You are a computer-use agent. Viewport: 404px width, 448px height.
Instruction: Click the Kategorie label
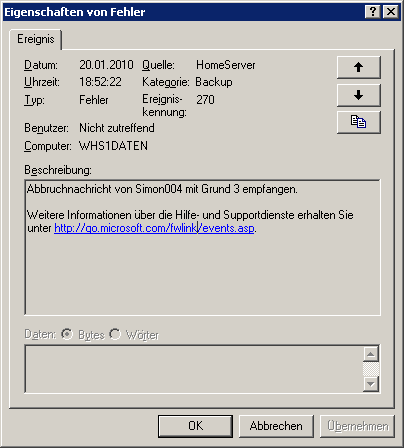[x=166, y=82]
